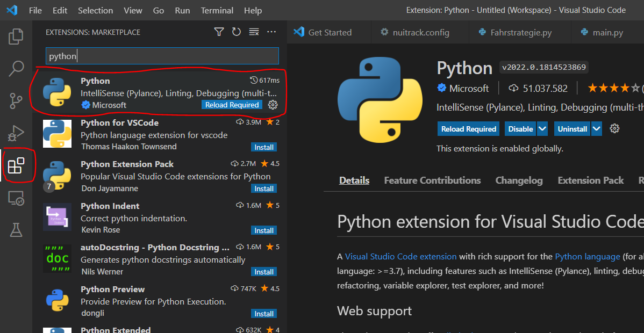644x333 pixels.
Task: Open the Testing view flask icon
Action: pyautogui.click(x=16, y=230)
